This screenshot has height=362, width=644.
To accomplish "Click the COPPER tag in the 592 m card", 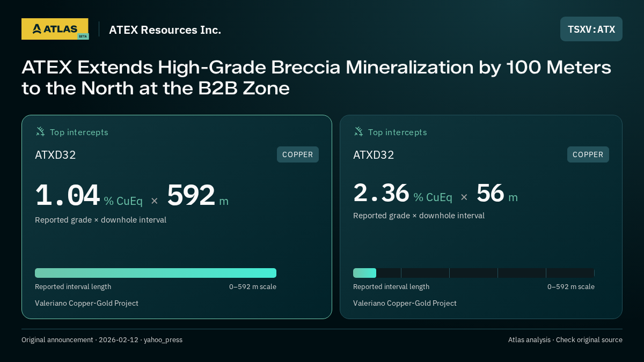I will tap(298, 154).
